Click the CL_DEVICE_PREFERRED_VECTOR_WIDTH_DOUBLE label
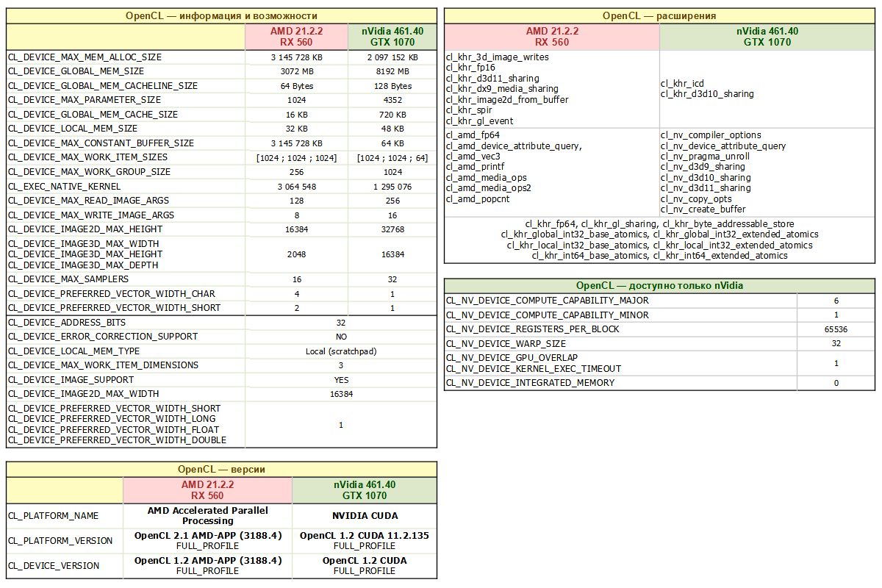This screenshot has width=882, height=588. 118,440
